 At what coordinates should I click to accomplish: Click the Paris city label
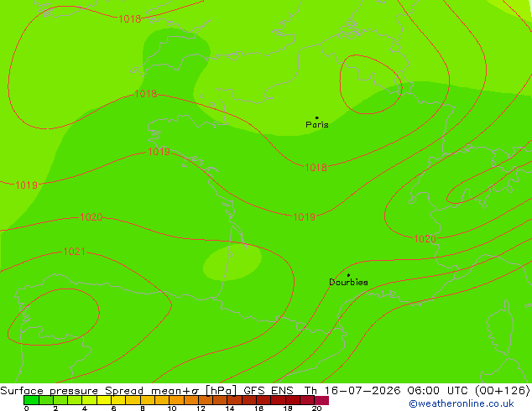pyautogui.click(x=317, y=125)
